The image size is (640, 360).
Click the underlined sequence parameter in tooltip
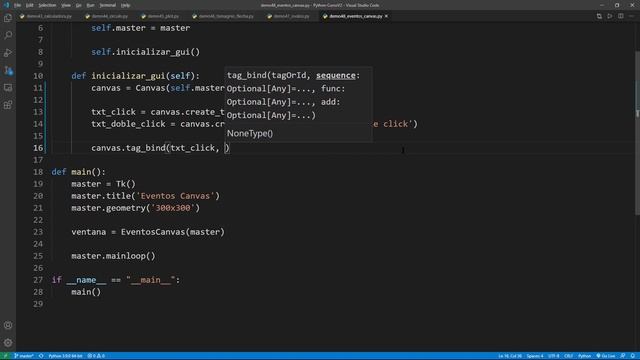[336, 76]
